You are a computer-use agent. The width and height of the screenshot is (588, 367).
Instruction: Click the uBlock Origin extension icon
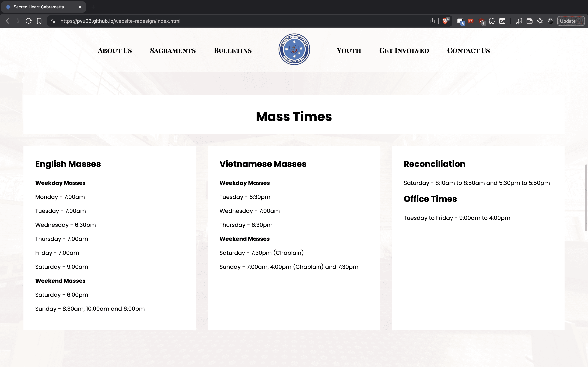481,21
